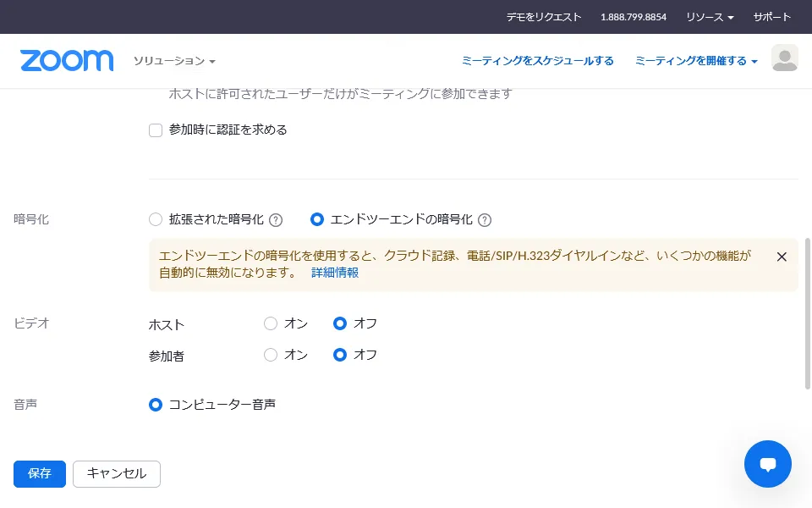Click help icon next to 拡張された暗号化
This screenshot has width=812, height=508.
tap(276, 220)
